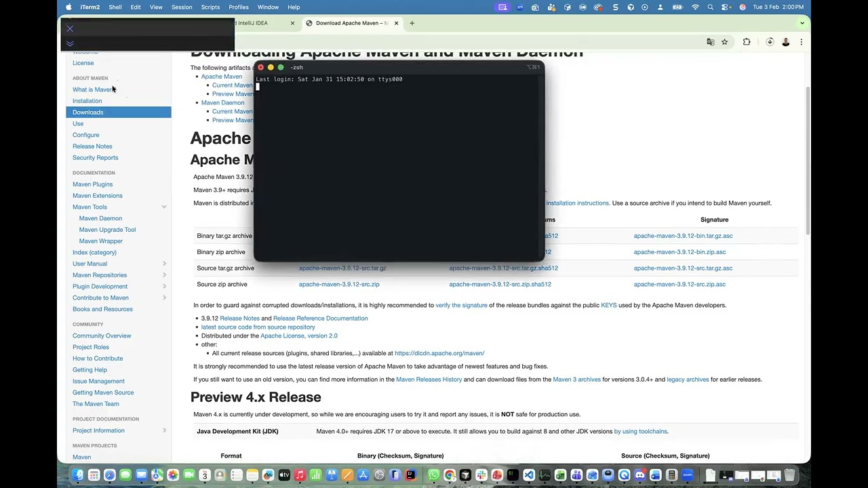Open Slack from the dock
Screen dimensions: 868x488
coord(481,475)
